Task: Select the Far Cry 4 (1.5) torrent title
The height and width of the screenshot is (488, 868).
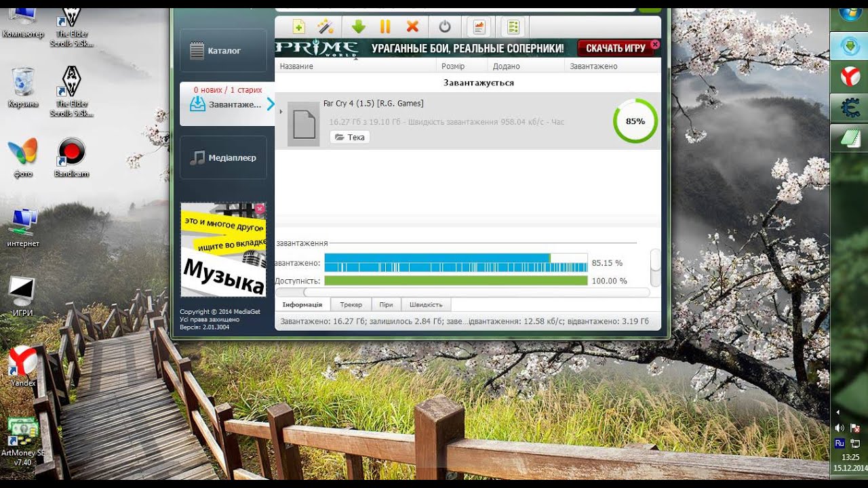Action: pos(373,103)
